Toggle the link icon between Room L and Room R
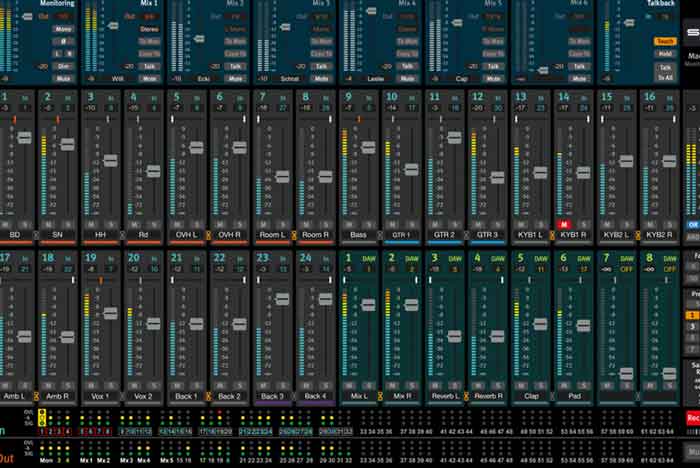The width and height of the screenshot is (700, 468). coord(294,235)
